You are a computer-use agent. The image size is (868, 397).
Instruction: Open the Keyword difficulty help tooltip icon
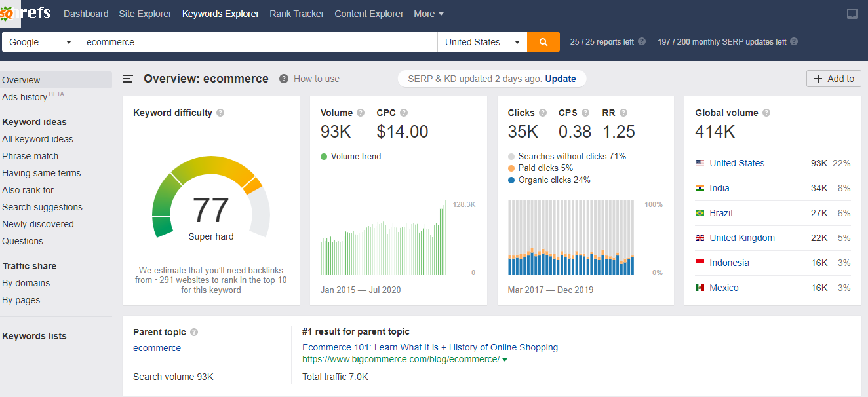(221, 113)
